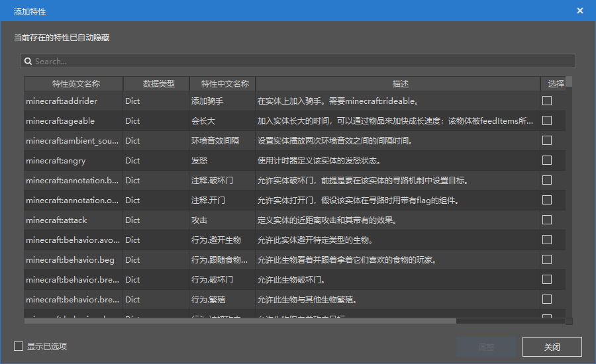The image size is (596, 364).
Task: Enable the minecraft:angry checkbox
Action: click(x=547, y=160)
